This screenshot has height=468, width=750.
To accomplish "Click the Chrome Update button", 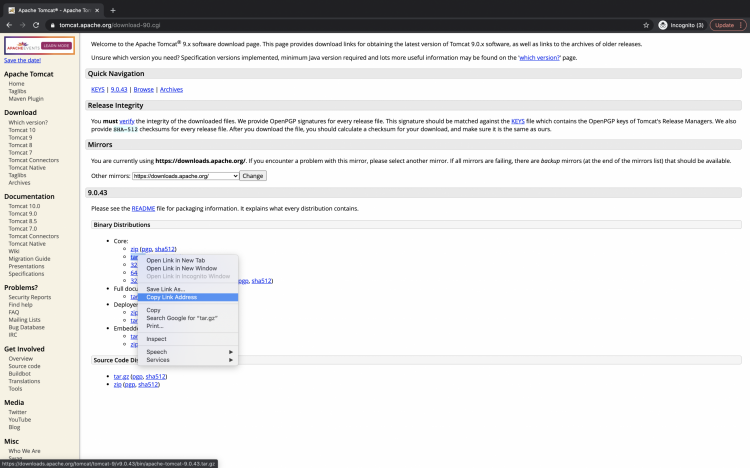I will pos(728,25).
